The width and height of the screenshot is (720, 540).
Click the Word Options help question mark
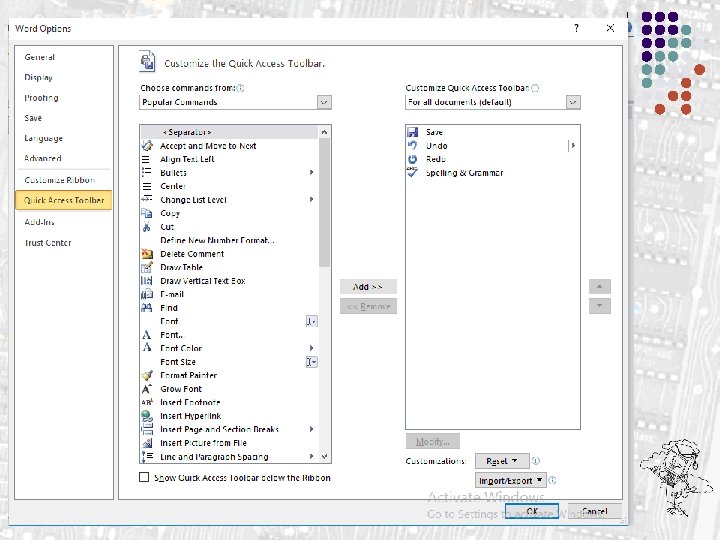[576, 28]
